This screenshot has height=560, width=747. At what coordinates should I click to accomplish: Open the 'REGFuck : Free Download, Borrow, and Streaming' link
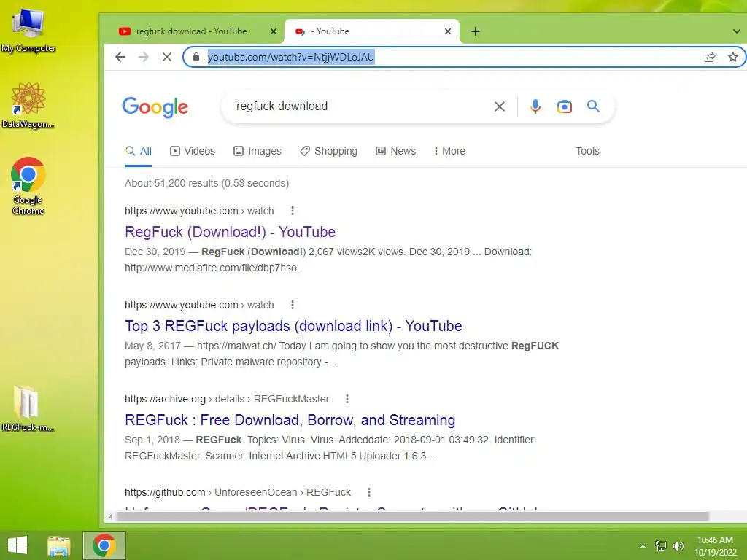pyautogui.click(x=290, y=420)
